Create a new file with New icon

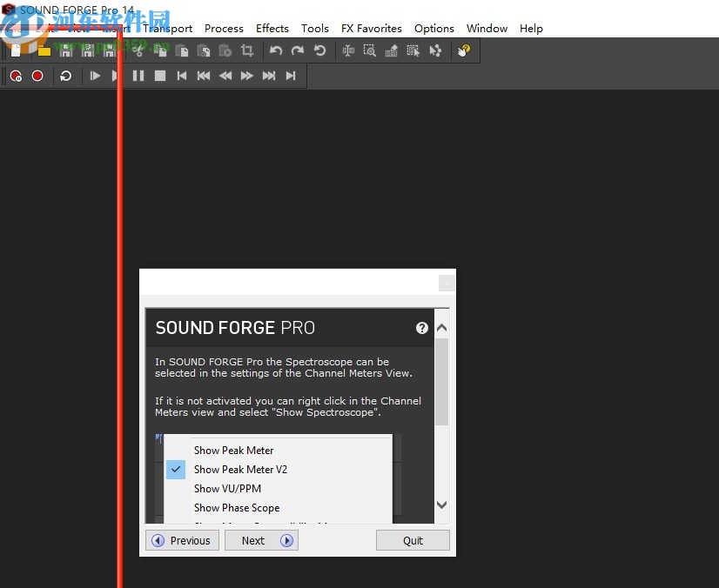[x=17, y=50]
